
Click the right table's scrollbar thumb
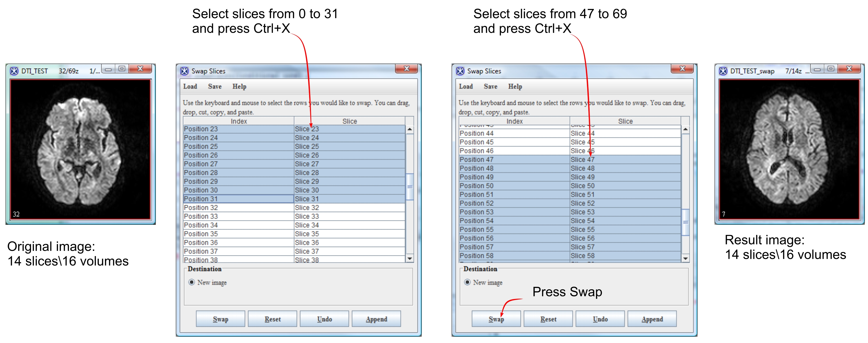coord(685,222)
